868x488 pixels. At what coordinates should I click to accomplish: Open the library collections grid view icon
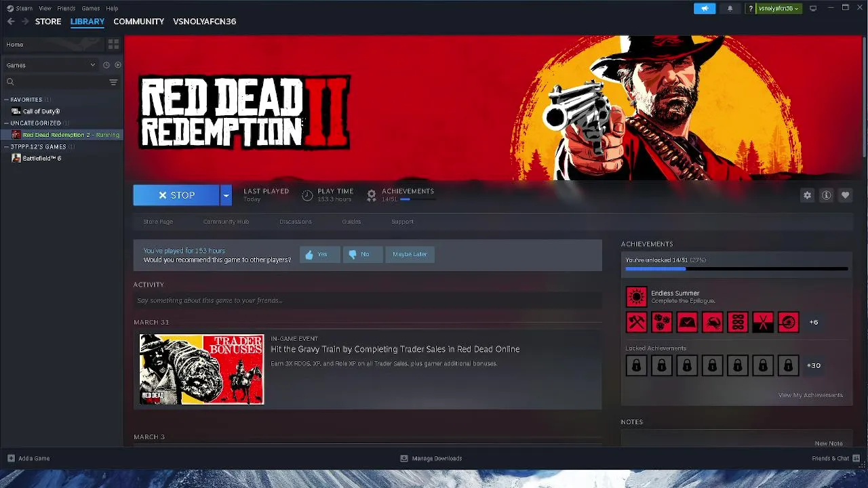113,44
